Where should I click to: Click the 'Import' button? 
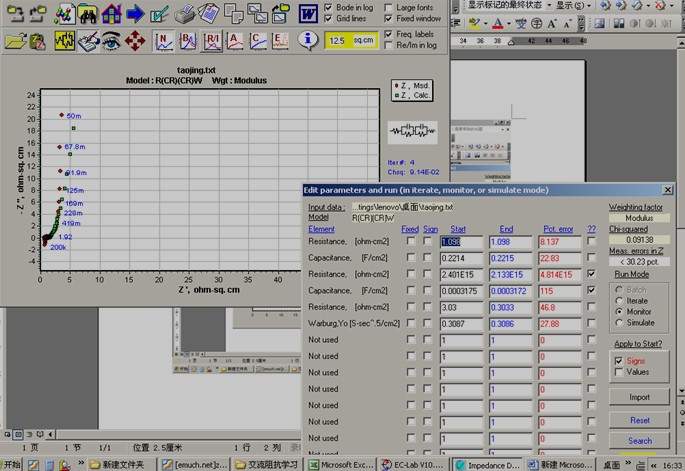point(639,397)
